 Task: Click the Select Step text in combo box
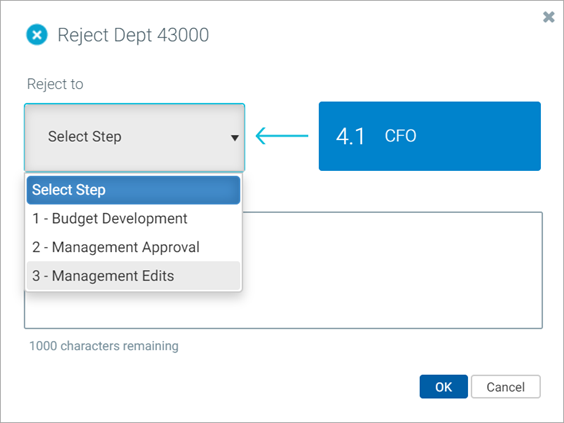point(85,137)
